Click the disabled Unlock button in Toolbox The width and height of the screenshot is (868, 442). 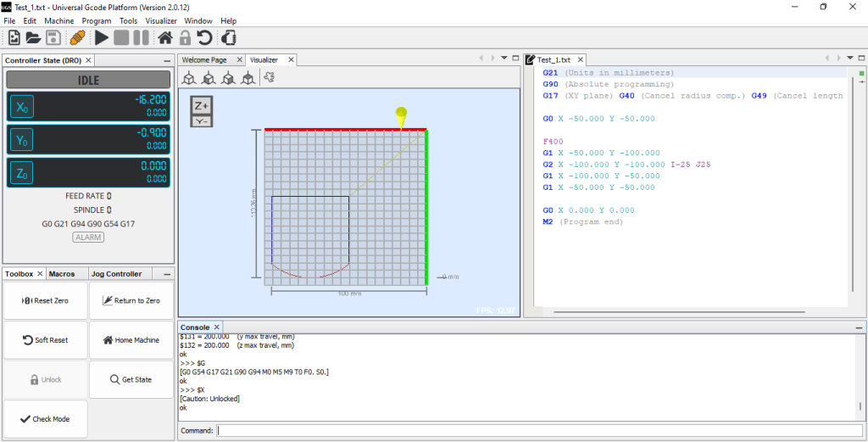46,379
